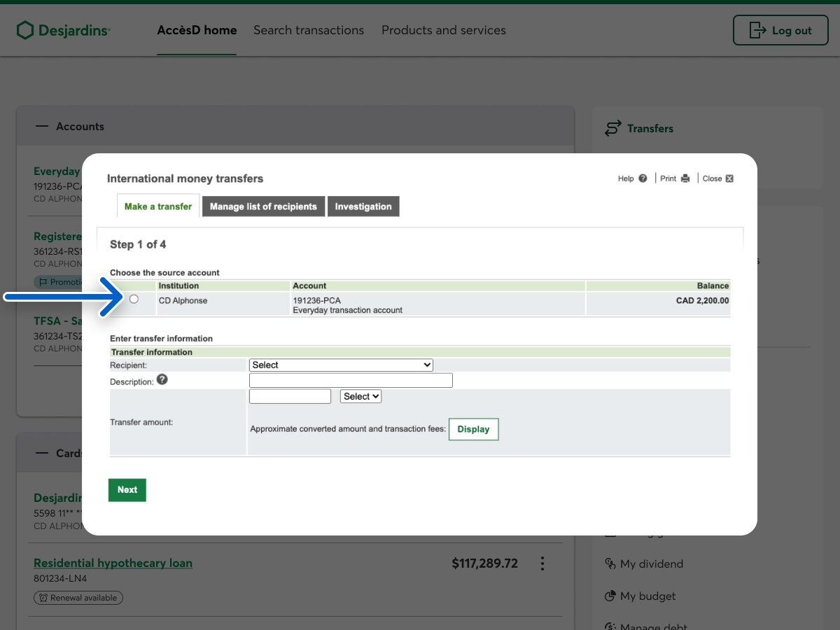The height and width of the screenshot is (630, 840).
Task: Click the My dividend icon
Action: (x=610, y=564)
